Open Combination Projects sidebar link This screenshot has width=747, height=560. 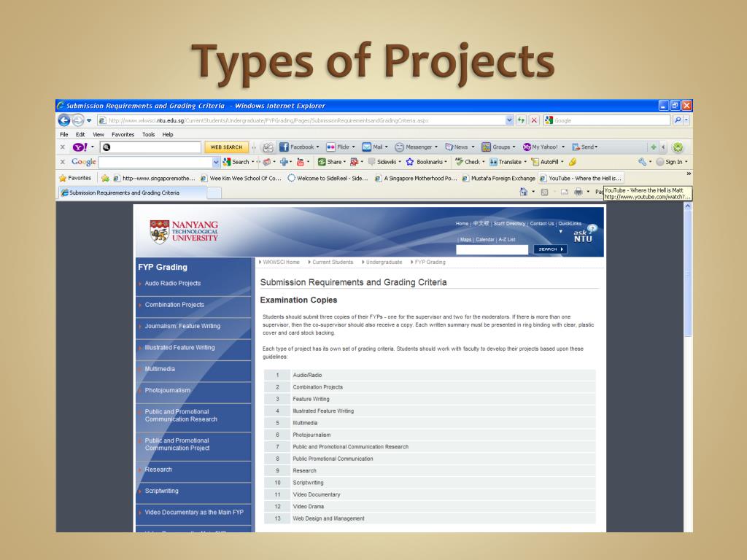point(174,304)
